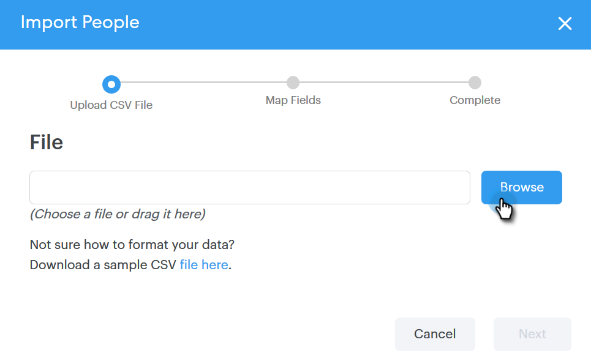The image size is (591, 364).
Task: Proceed with the Next button
Action: [x=532, y=334]
